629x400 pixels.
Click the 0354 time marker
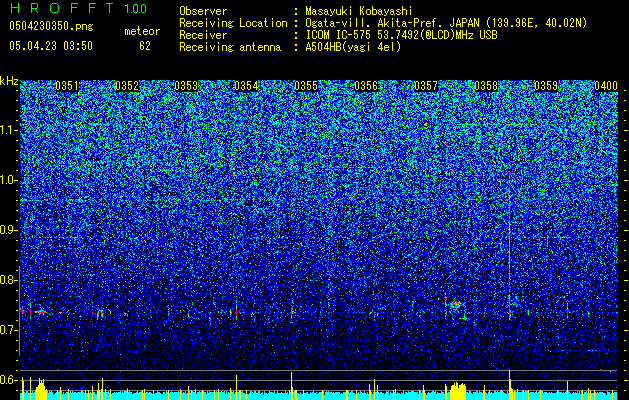[246, 86]
